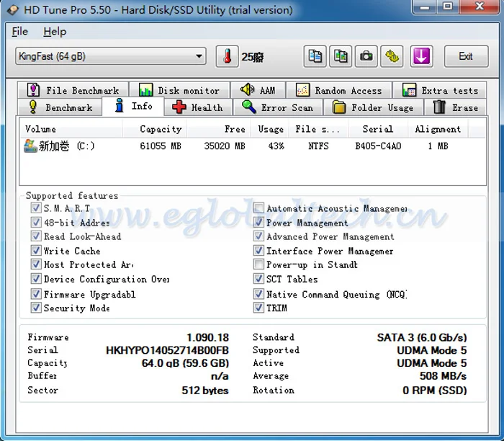The width and height of the screenshot is (504, 441).
Task: Toggle the Write Cache checkbox
Action: coord(36,251)
